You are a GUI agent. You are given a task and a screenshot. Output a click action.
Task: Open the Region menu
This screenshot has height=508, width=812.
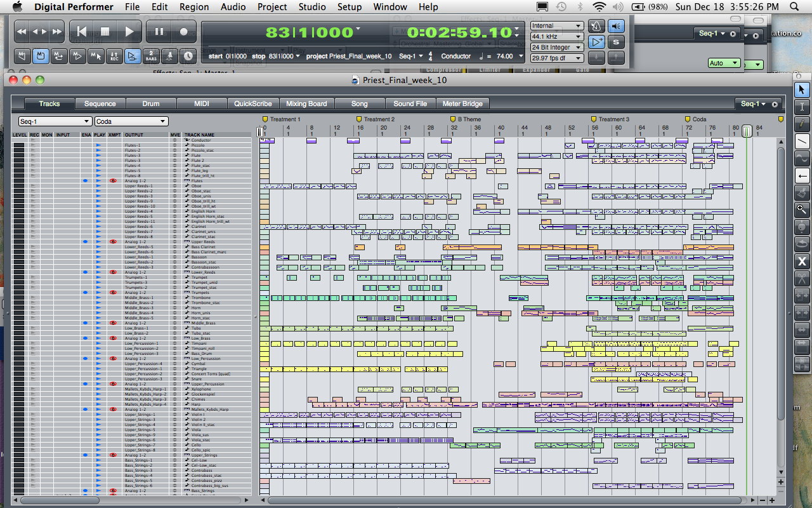click(194, 7)
